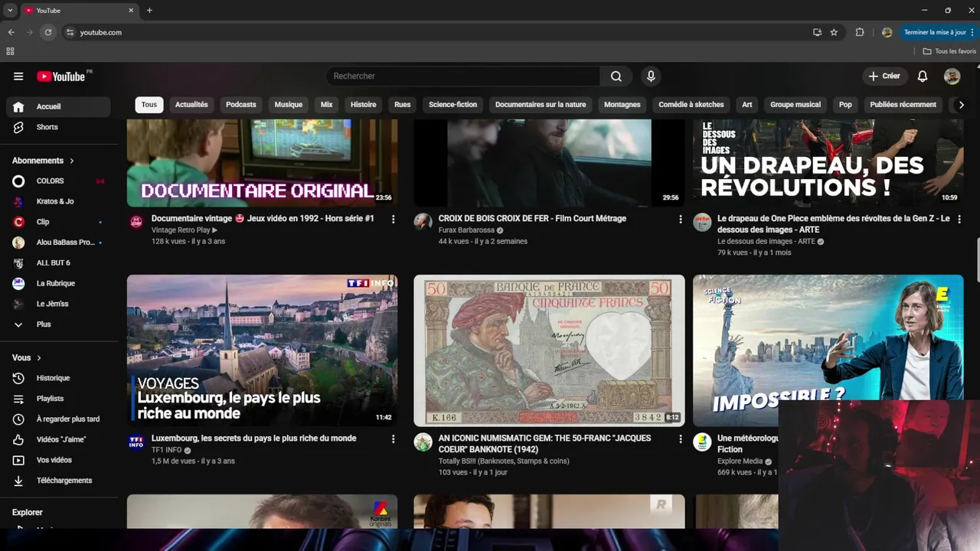This screenshot has width=980, height=551.
Task: Open the Furax Barbarossa channel link
Action: click(x=467, y=230)
